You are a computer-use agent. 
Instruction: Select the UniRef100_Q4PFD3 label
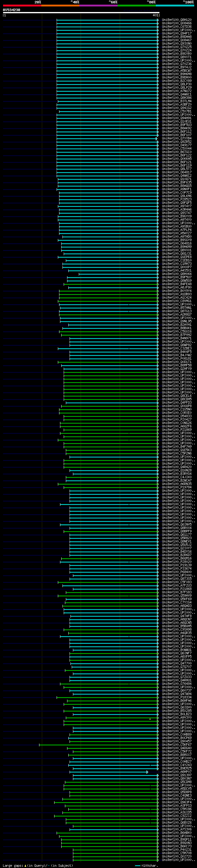pos(176,403)
